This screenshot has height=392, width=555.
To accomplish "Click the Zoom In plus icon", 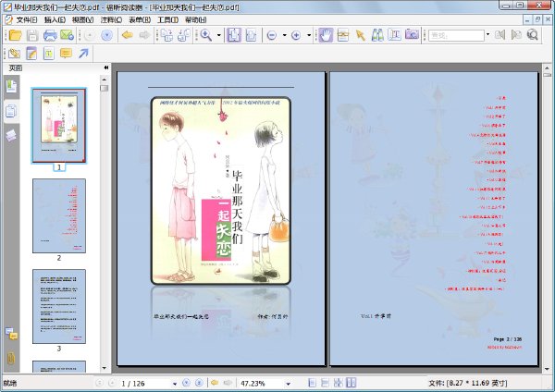I will [296, 35].
